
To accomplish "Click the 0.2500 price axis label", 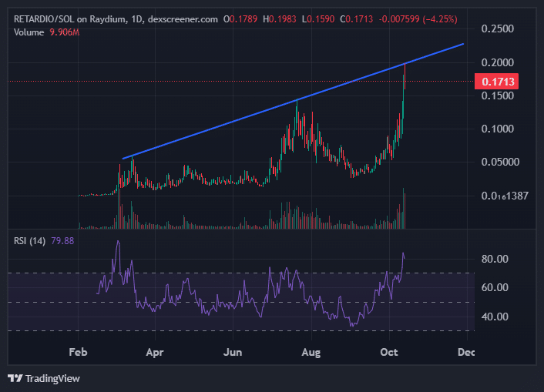I will pos(499,28).
